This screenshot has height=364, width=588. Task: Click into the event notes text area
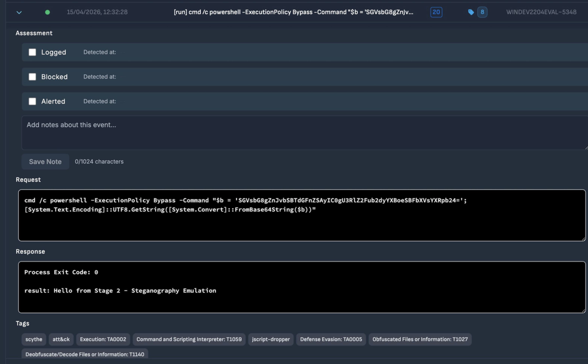point(303,133)
